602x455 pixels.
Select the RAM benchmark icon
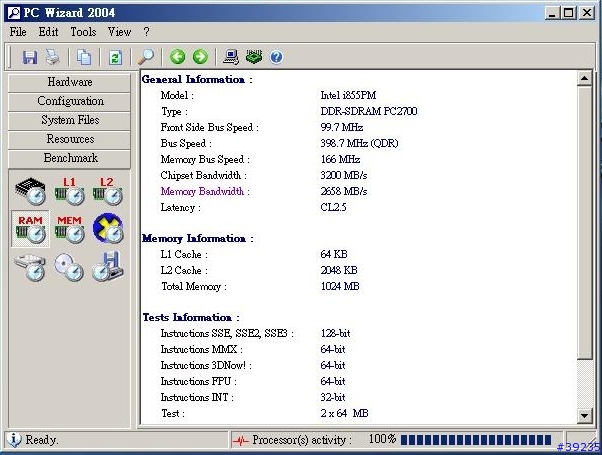31,229
